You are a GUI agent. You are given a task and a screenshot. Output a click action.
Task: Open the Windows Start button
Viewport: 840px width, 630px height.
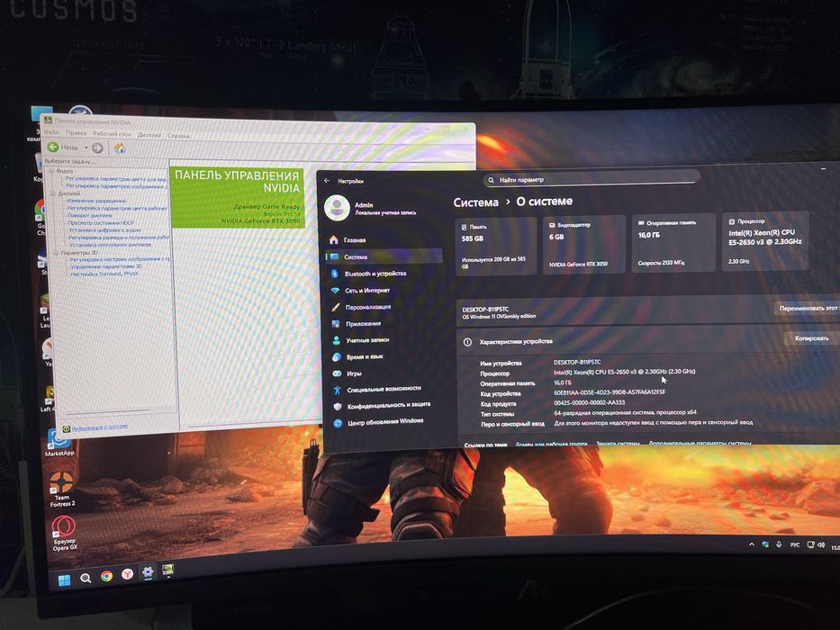click(x=64, y=580)
